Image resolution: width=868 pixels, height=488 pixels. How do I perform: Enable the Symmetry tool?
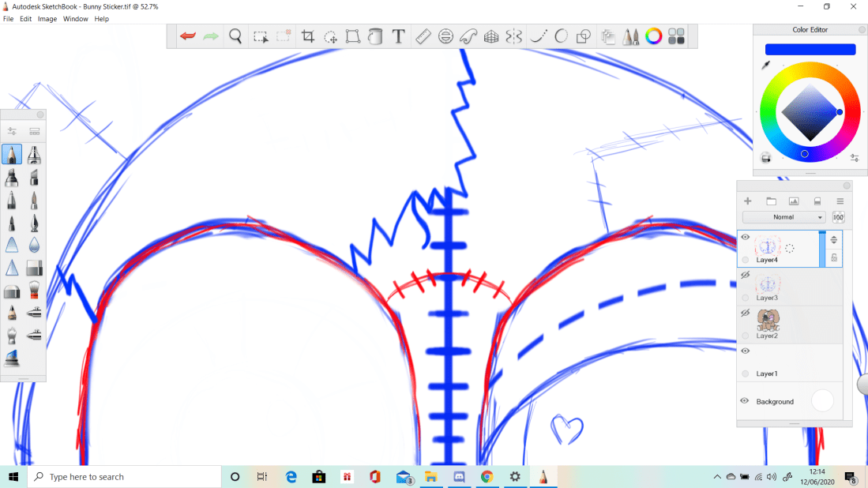[513, 36]
